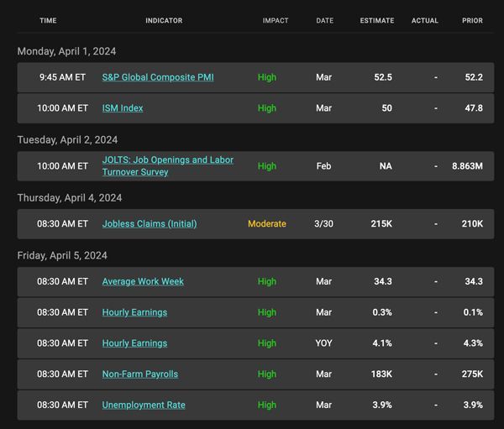
Task: Select the Monday, April 1, 2024 heading
Action: [66, 51]
